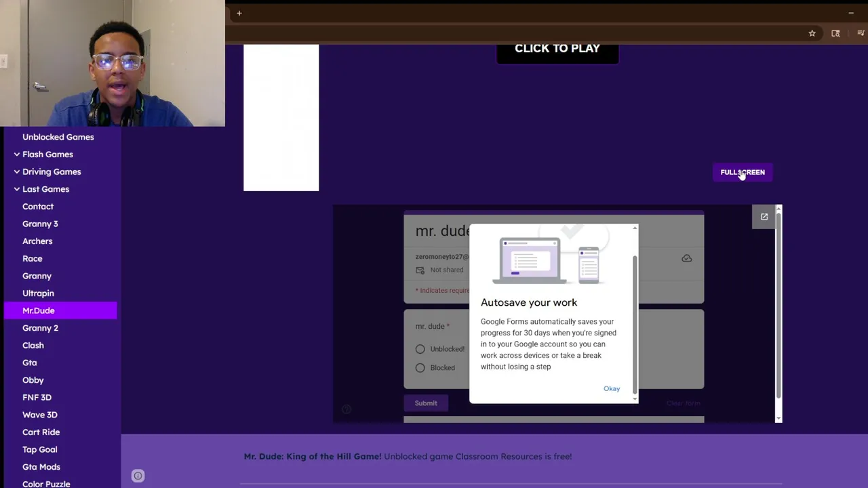868x488 pixels.
Task: Open FNF 3D from the sidebar
Action: click(37, 397)
